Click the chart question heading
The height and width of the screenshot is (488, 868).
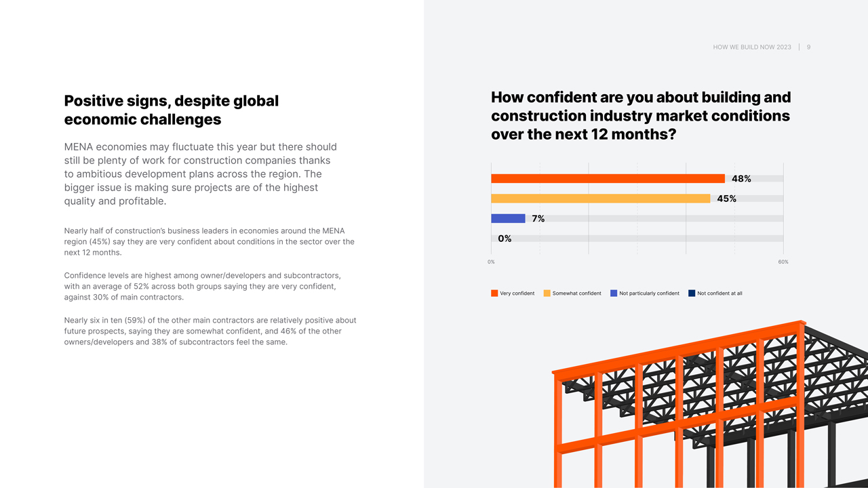point(641,116)
